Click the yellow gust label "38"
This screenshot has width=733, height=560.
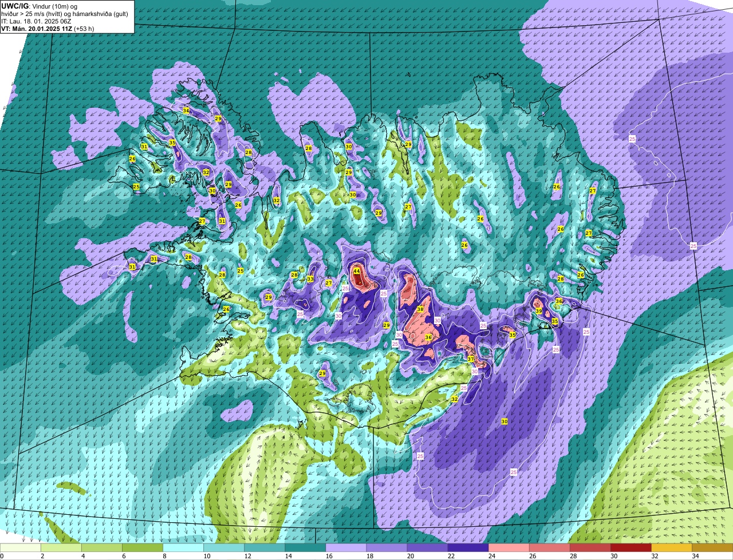[420, 309]
